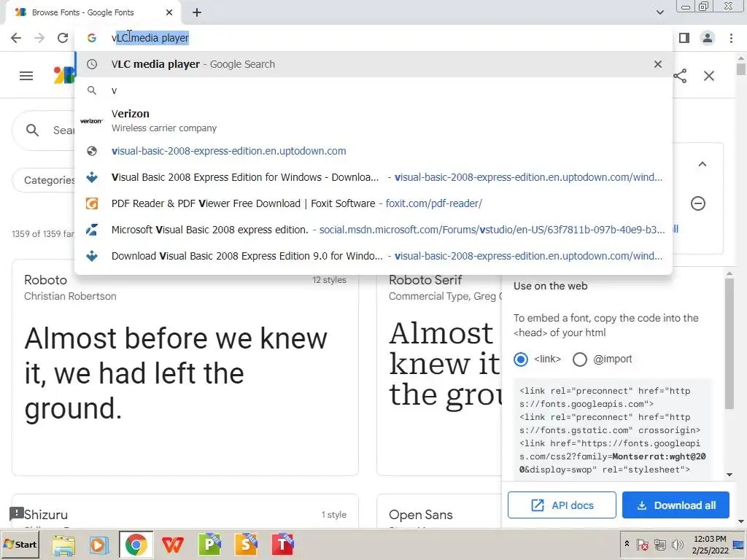
Task: Click the side panel scrollbar
Action: [729, 343]
